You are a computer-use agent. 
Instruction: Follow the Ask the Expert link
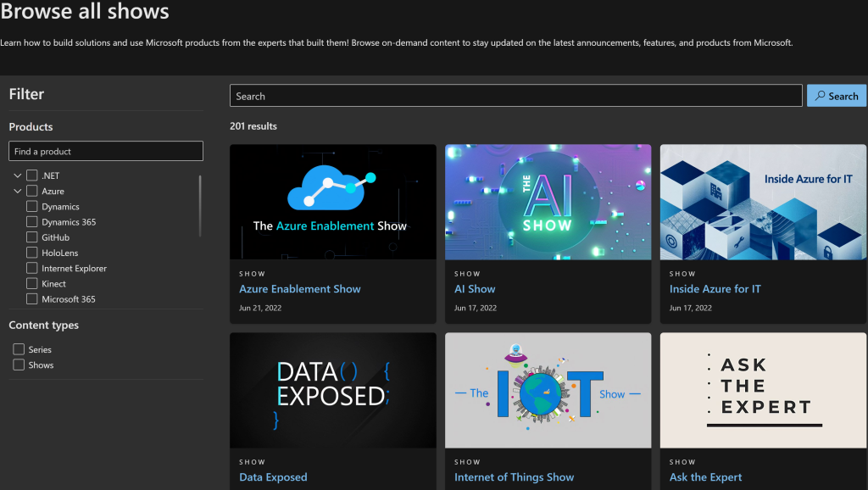coord(705,477)
